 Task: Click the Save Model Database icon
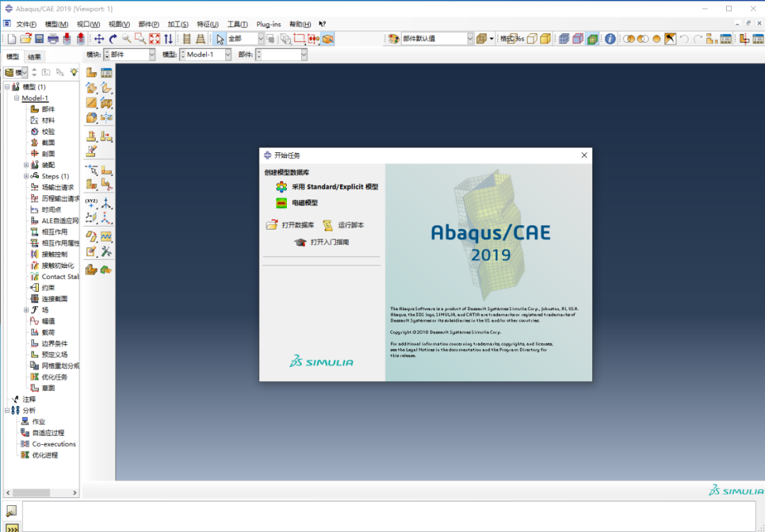39,39
